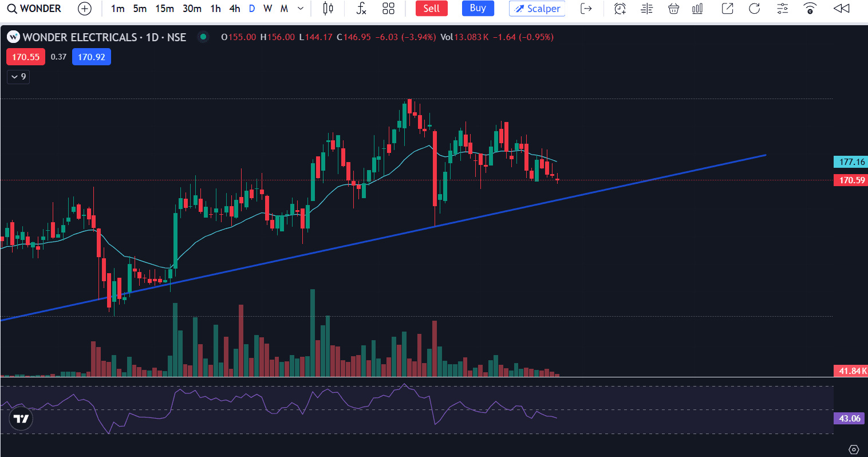Switch to the monthly M timeframe
The width and height of the screenshot is (868, 457).
pos(284,9)
